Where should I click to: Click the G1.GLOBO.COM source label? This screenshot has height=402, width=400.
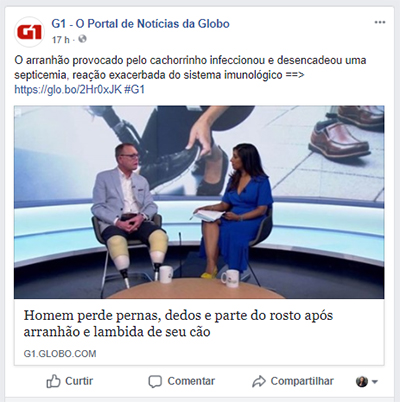(x=60, y=354)
